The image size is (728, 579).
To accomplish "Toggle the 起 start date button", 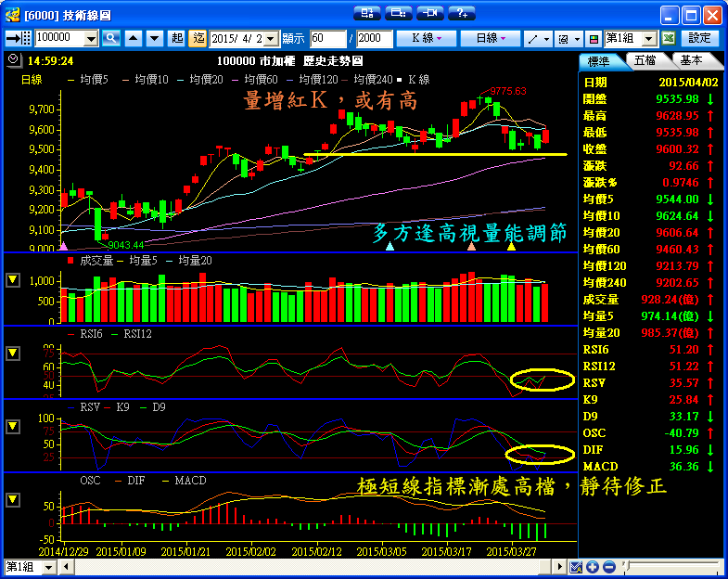I will click(177, 38).
